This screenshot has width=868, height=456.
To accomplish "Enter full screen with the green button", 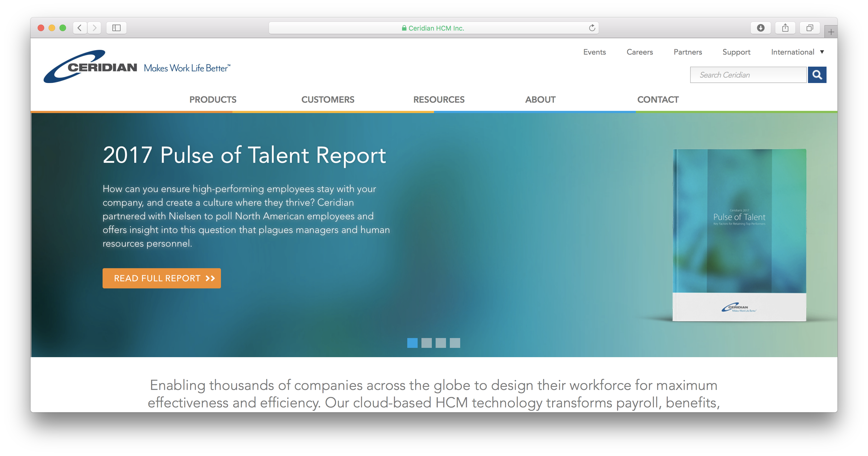I will click(x=63, y=28).
